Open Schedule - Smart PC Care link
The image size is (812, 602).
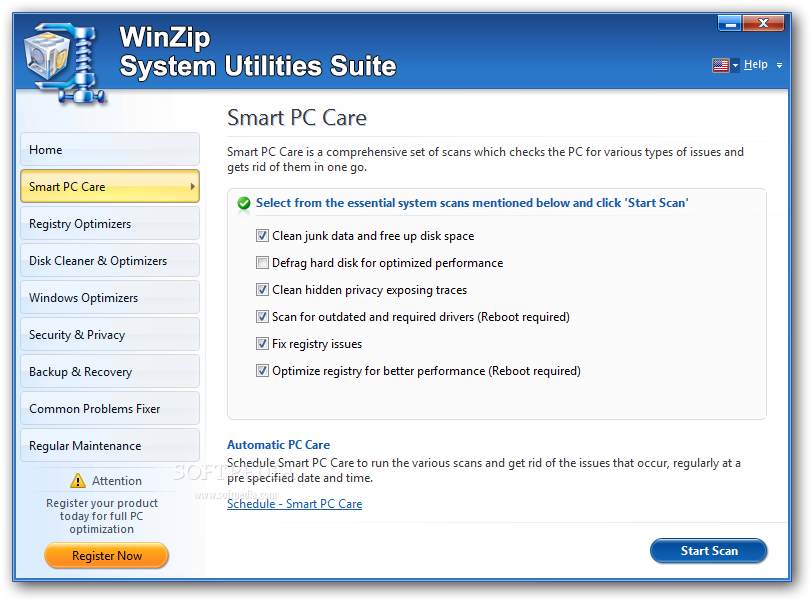[x=295, y=504]
